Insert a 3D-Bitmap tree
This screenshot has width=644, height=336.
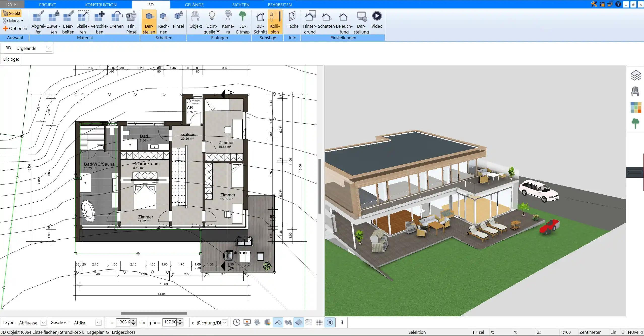click(x=243, y=22)
